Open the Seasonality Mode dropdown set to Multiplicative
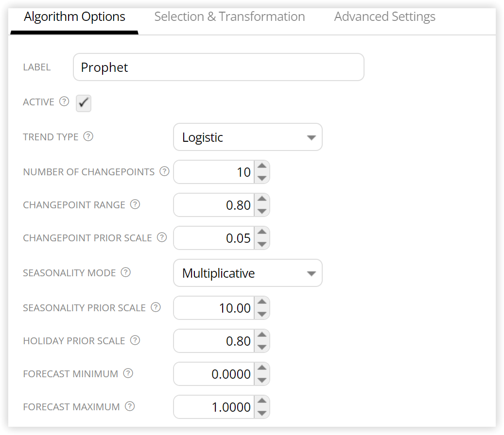The width and height of the screenshot is (504, 435). coord(248,273)
